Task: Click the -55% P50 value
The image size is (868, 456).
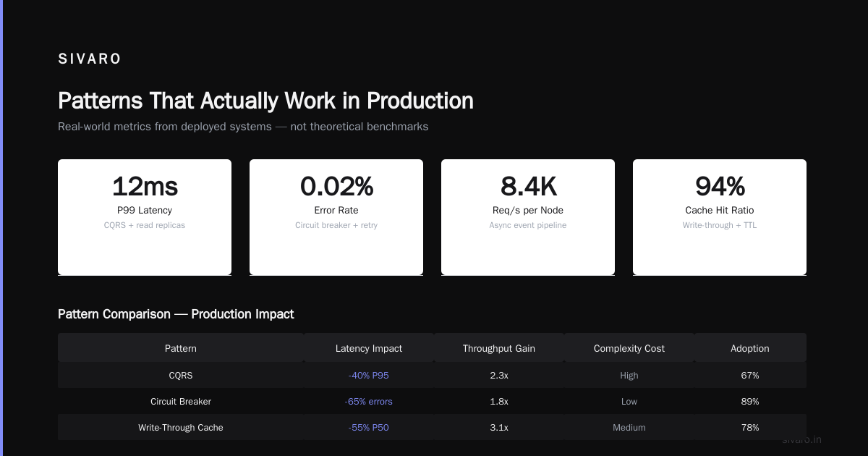Action: tap(369, 428)
